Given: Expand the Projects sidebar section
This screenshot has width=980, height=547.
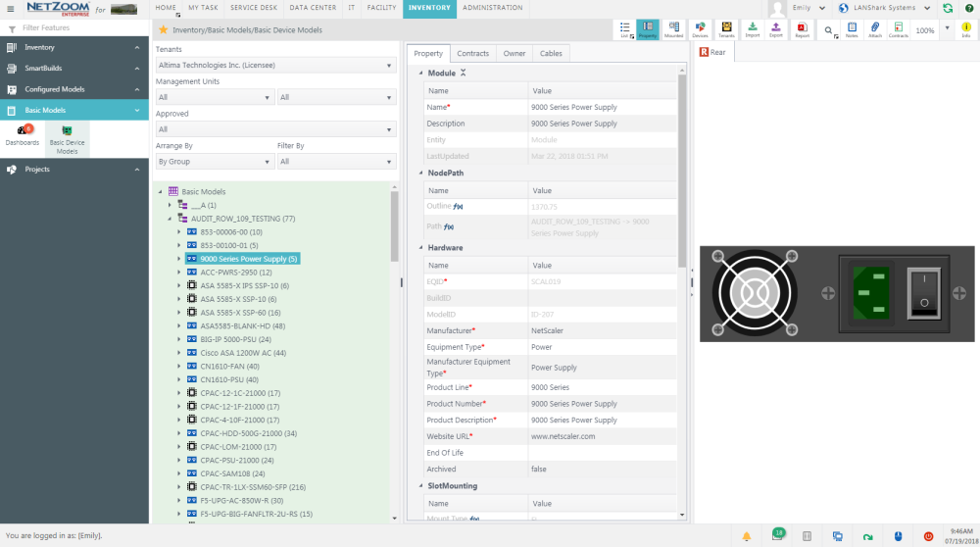Looking at the screenshot, I should pos(74,170).
